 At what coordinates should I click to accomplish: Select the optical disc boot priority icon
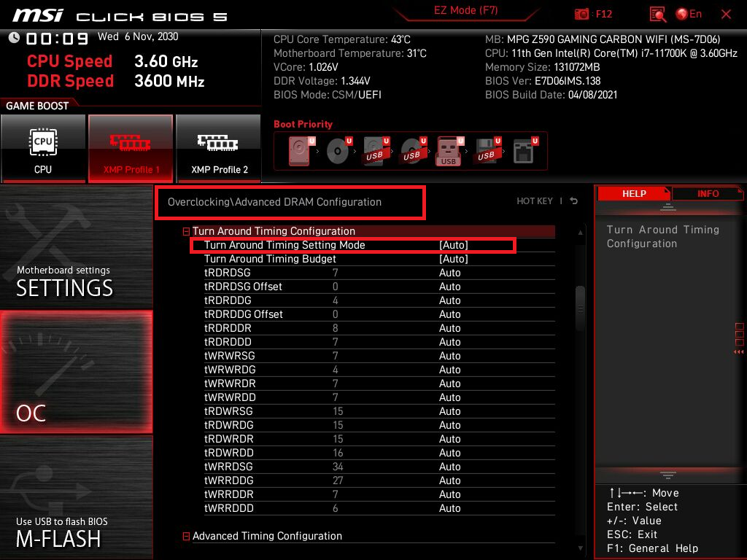[338, 151]
